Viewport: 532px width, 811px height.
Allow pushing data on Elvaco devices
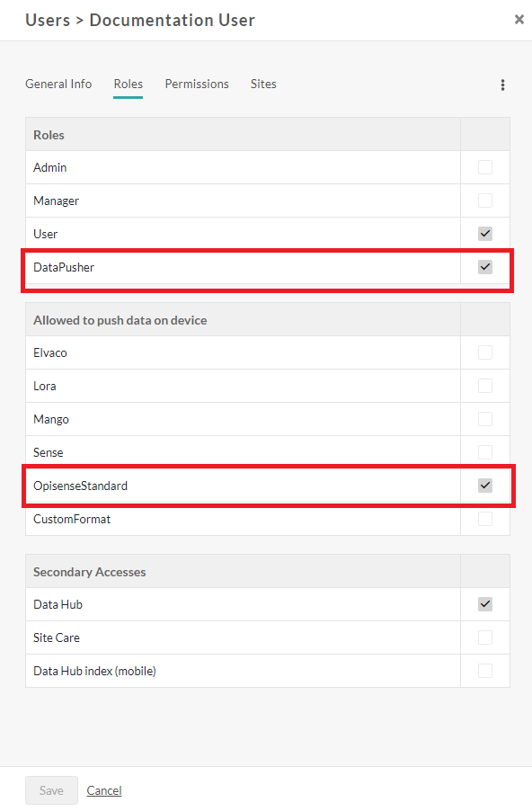(x=484, y=352)
